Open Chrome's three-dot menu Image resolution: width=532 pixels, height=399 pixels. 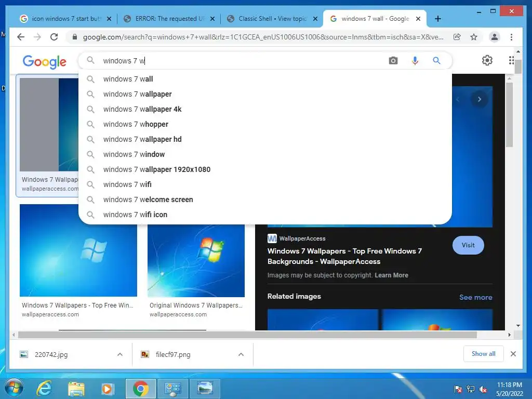[x=511, y=37]
